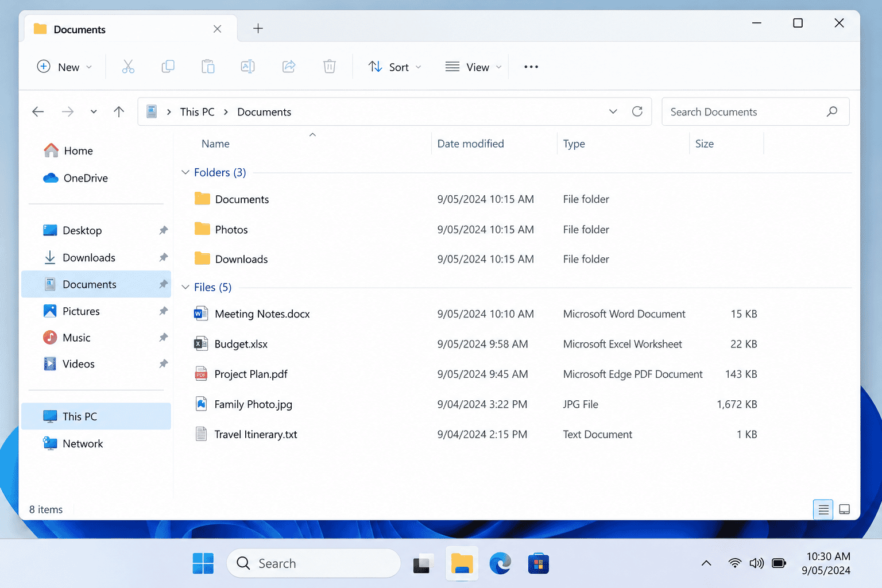Image resolution: width=882 pixels, height=588 pixels.
Task: Open the Sort options dropdown
Action: pyautogui.click(x=395, y=67)
